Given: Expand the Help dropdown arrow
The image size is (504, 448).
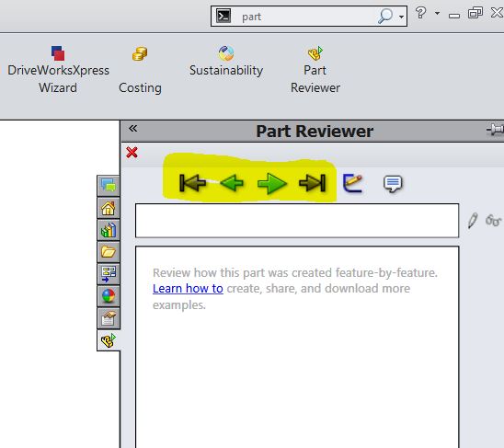Looking at the screenshot, I should tap(437, 14).
